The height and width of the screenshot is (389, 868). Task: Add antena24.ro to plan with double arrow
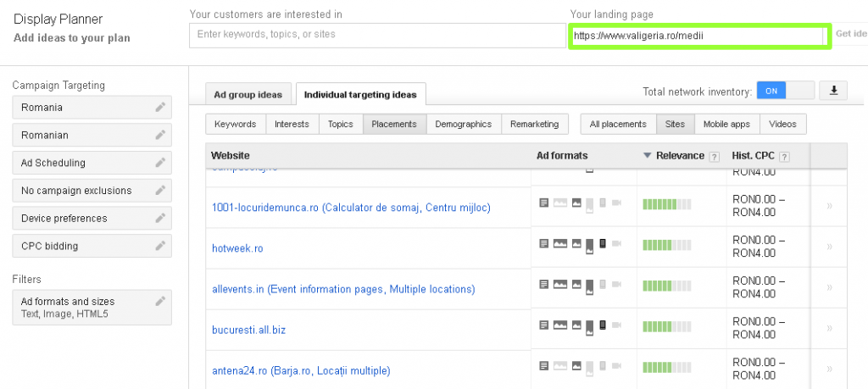(829, 369)
